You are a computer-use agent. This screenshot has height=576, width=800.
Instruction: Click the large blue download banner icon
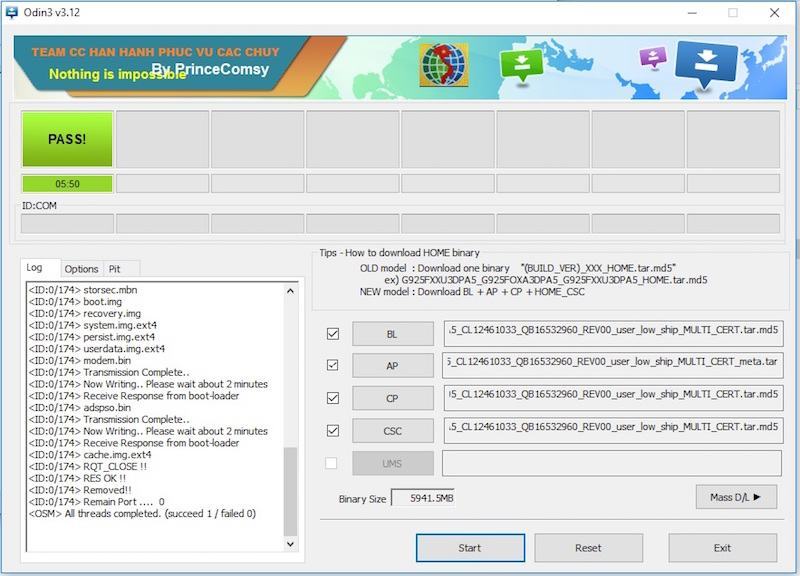(706, 62)
